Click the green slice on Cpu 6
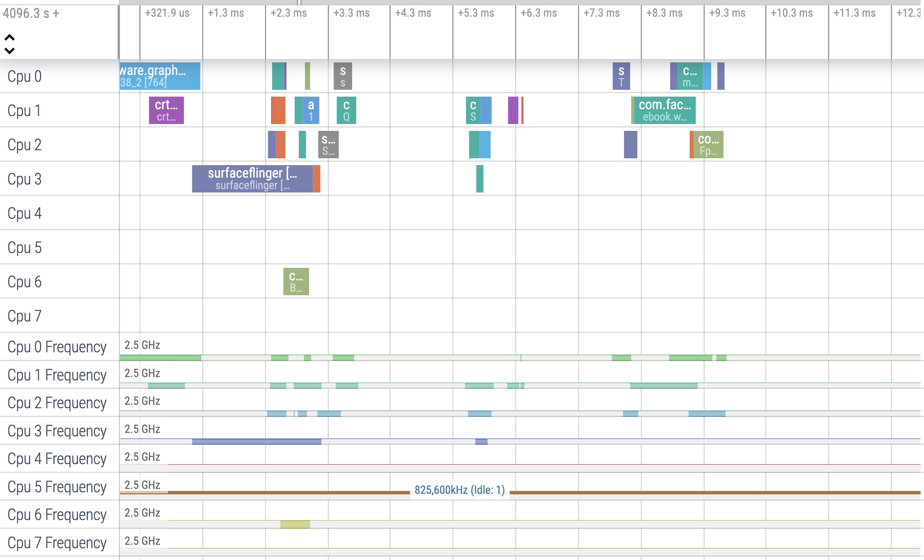This screenshot has height=560, width=924. click(x=296, y=282)
